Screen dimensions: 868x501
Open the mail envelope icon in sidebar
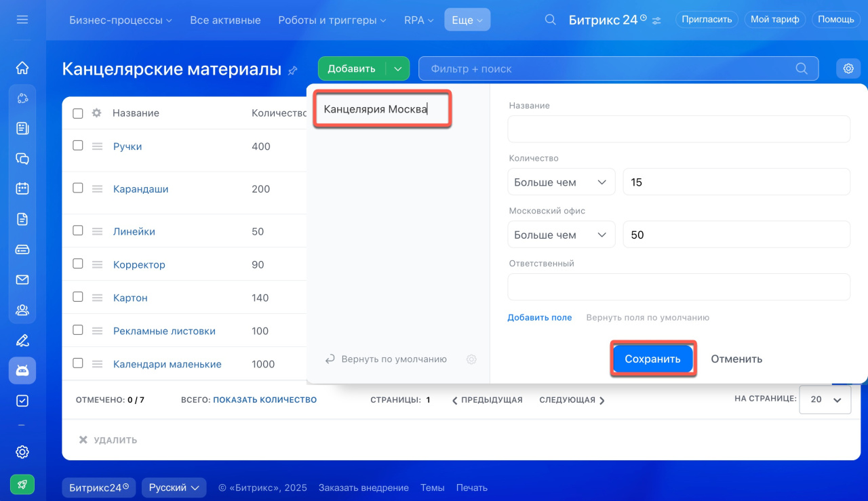22,279
